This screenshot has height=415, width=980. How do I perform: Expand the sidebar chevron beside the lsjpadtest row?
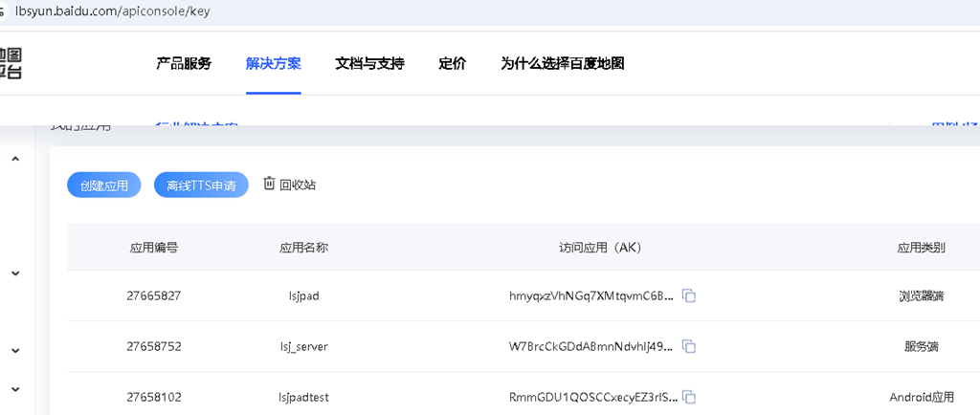16,389
